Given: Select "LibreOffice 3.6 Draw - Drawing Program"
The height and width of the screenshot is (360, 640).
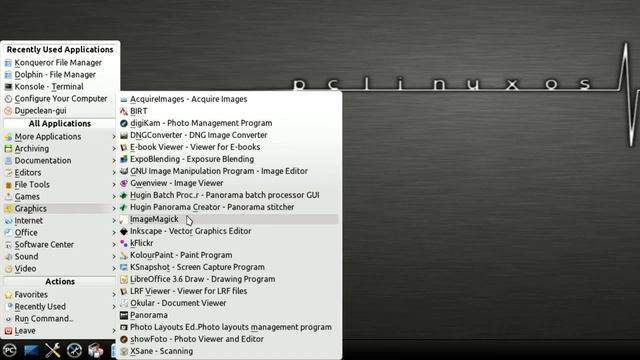Looking at the screenshot, I should coord(229,279).
